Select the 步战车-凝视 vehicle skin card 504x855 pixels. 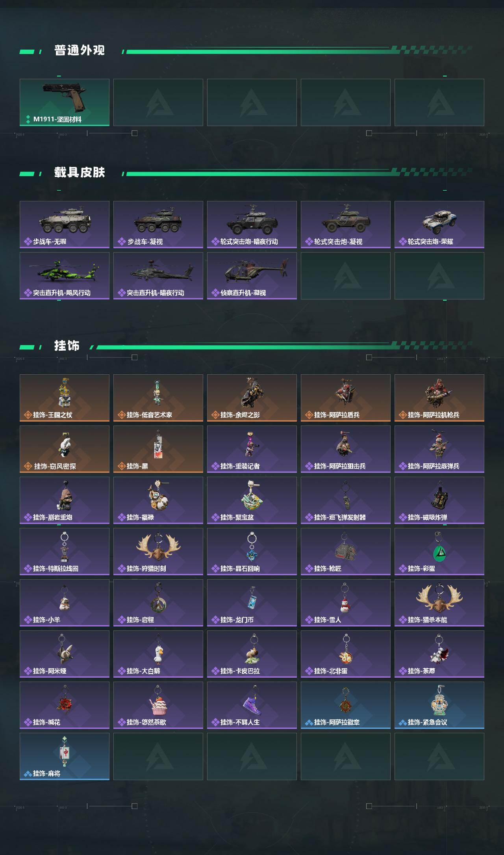(158, 225)
